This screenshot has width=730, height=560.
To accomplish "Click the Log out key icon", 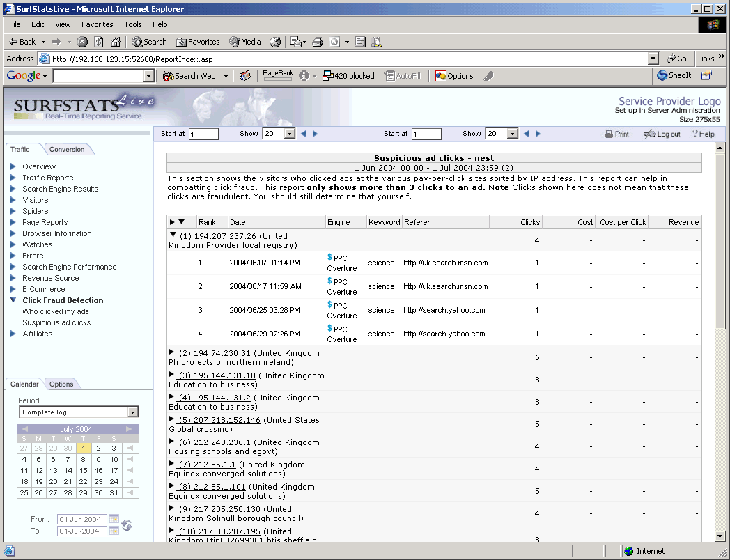I will (649, 134).
